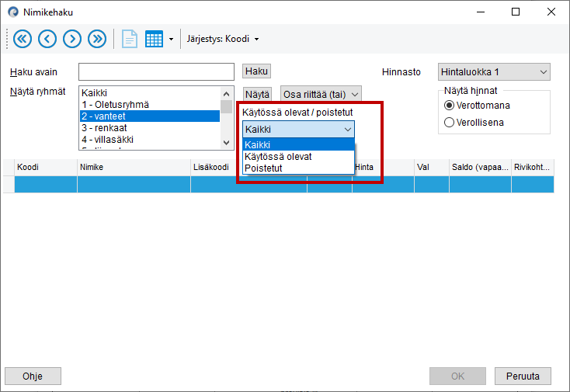The width and height of the screenshot is (570, 392).
Task: Go to first record with double-left arrow
Action: tap(23, 39)
